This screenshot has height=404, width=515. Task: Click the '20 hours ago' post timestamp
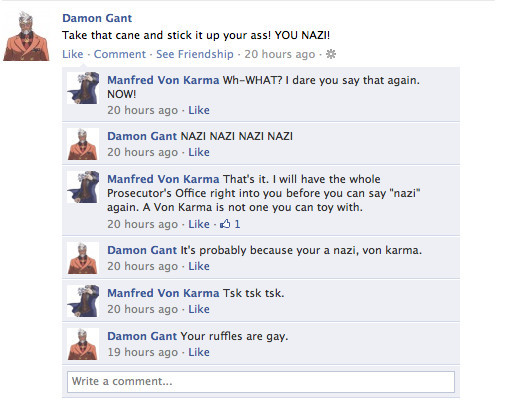tap(280, 54)
